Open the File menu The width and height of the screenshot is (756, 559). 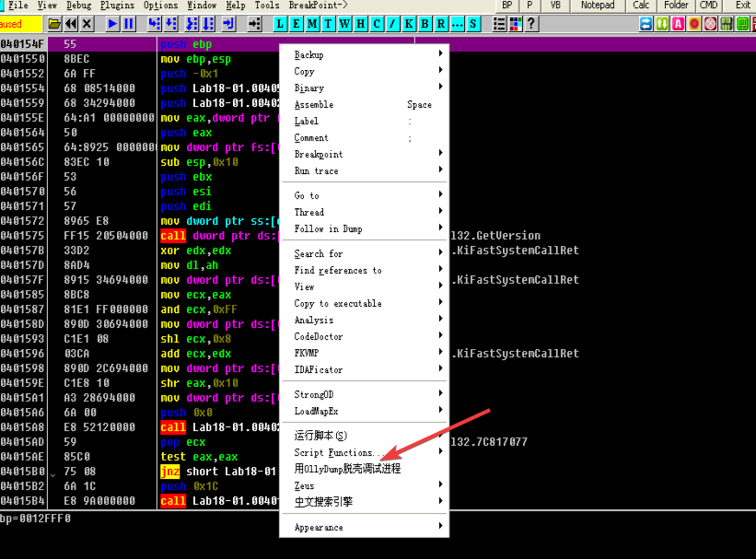[x=17, y=6]
